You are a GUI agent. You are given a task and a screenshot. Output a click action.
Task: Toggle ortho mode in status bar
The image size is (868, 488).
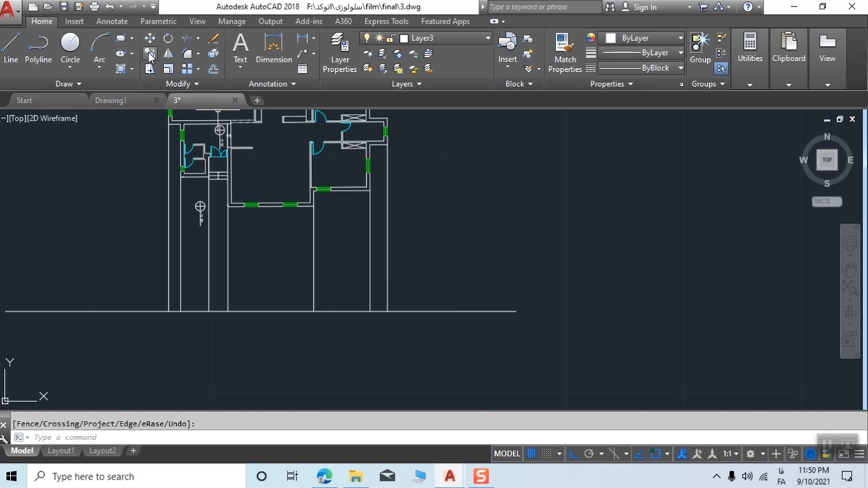click(574, 453)
